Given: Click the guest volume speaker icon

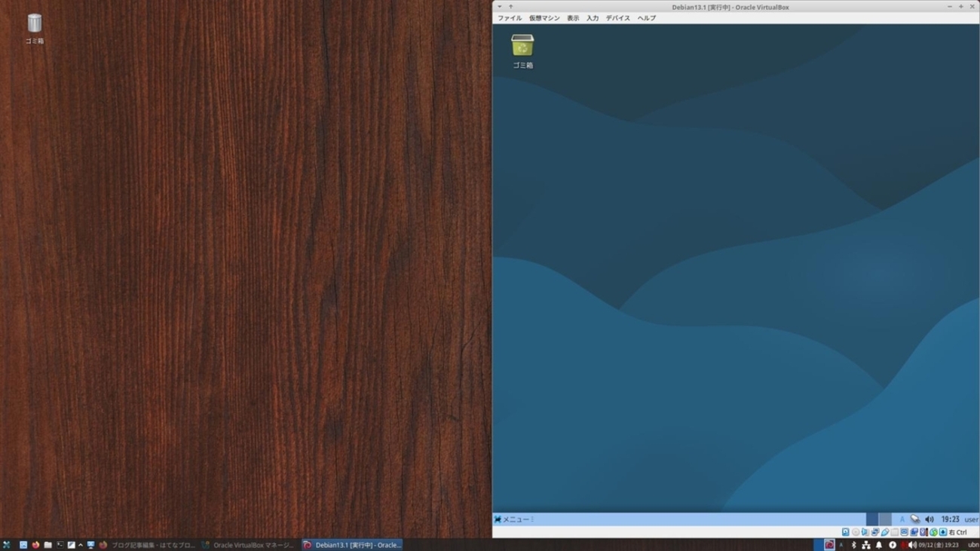Looking at the screenshot, I should 929,519.
